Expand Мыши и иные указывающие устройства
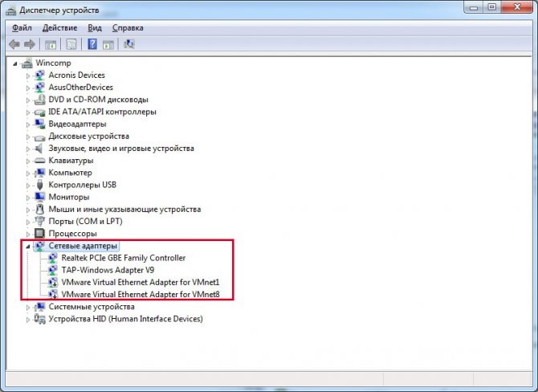Screen dimensions: 538x392 [x=28, y=210]
